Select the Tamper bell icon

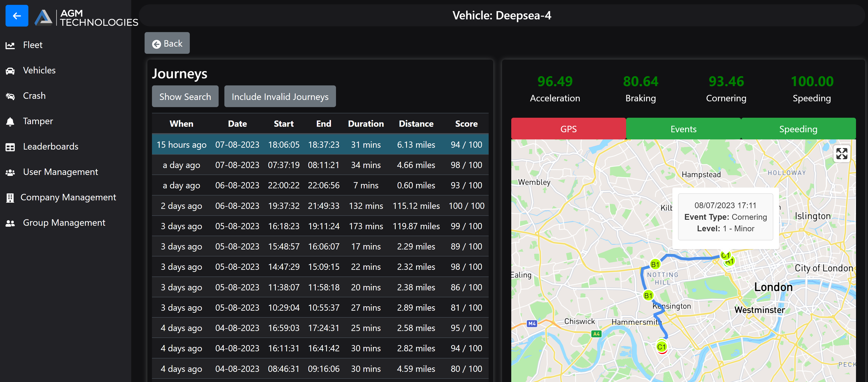click(x=10, y=121)
